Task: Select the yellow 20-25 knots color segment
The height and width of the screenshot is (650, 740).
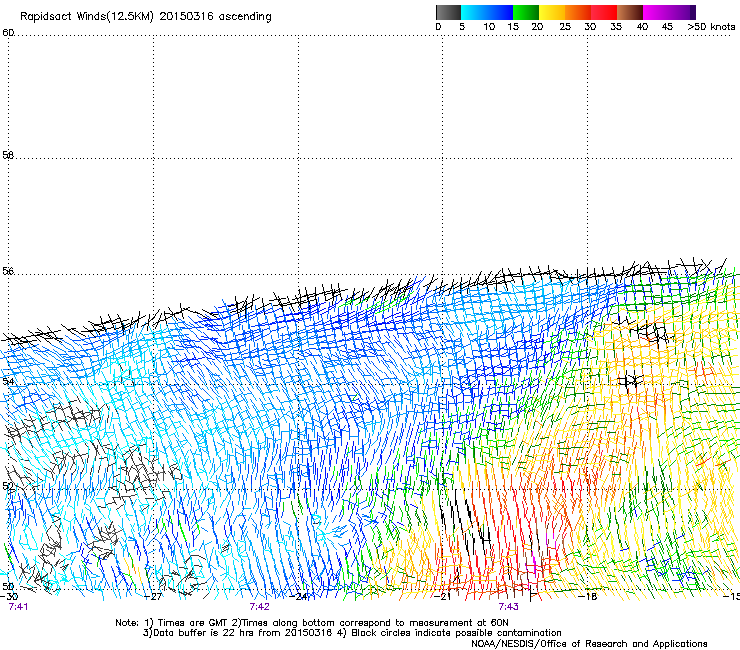Action: point(552,12)
